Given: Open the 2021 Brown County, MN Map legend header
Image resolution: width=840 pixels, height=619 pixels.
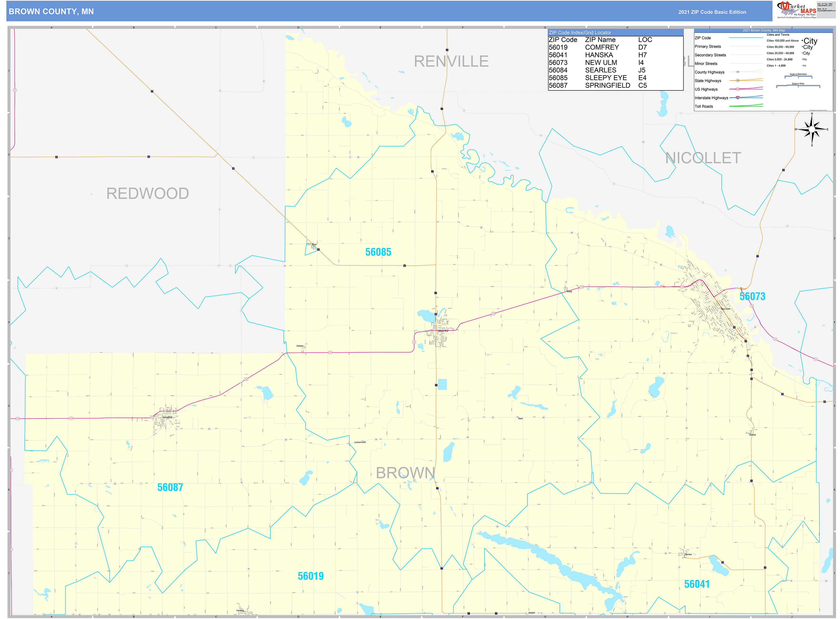Looking at the screenshot, I should [764, 30].
